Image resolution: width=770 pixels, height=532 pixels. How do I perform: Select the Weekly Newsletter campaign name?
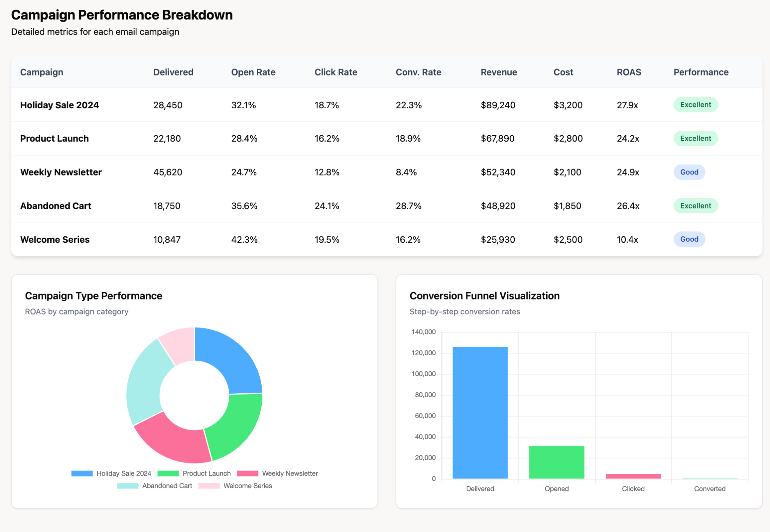(x=61, y=172)
